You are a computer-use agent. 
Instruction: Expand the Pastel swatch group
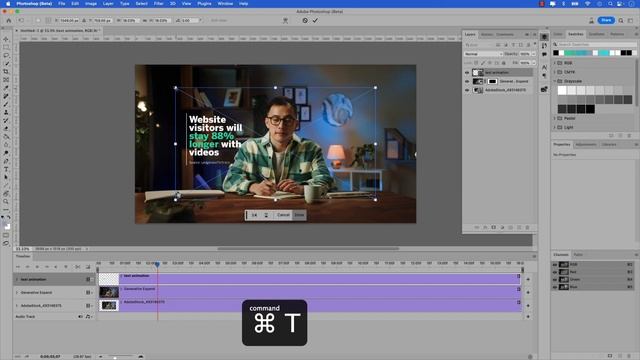click(x=555, y=118)
